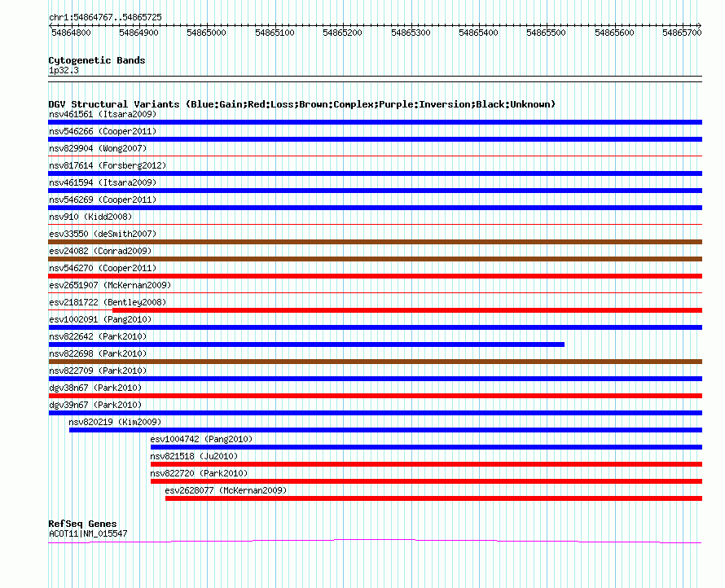Select the red bar for esv2628077
Screen dimensions: 725x588
pos(433,498)
